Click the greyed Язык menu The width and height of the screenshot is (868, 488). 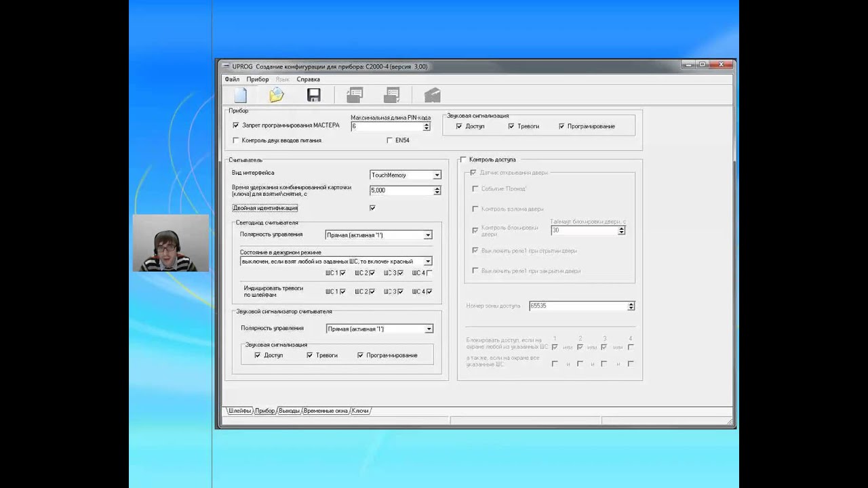pyautogui.click(x=282, y=79)
